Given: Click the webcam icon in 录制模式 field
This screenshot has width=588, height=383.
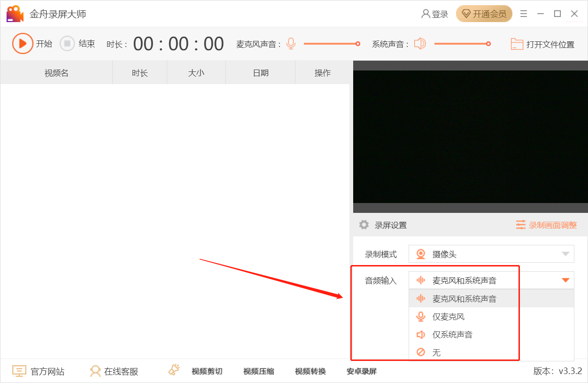Looking at the screenshot, I should coord(420,254).
